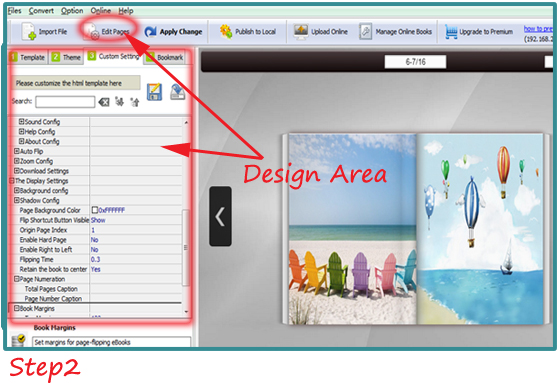This screenshot has height=383, width=560.
Task: Click the save settings floppy disk icon
Action: pyautogui.click(x=154, y=92)
